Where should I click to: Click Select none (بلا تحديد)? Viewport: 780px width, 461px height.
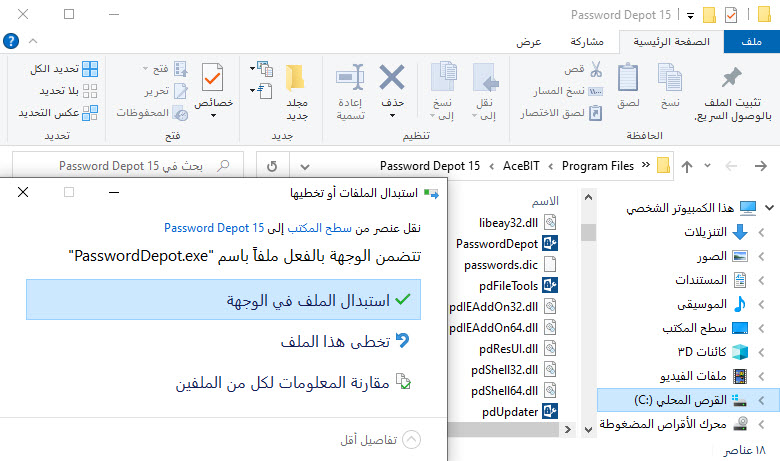coord(68,91)
